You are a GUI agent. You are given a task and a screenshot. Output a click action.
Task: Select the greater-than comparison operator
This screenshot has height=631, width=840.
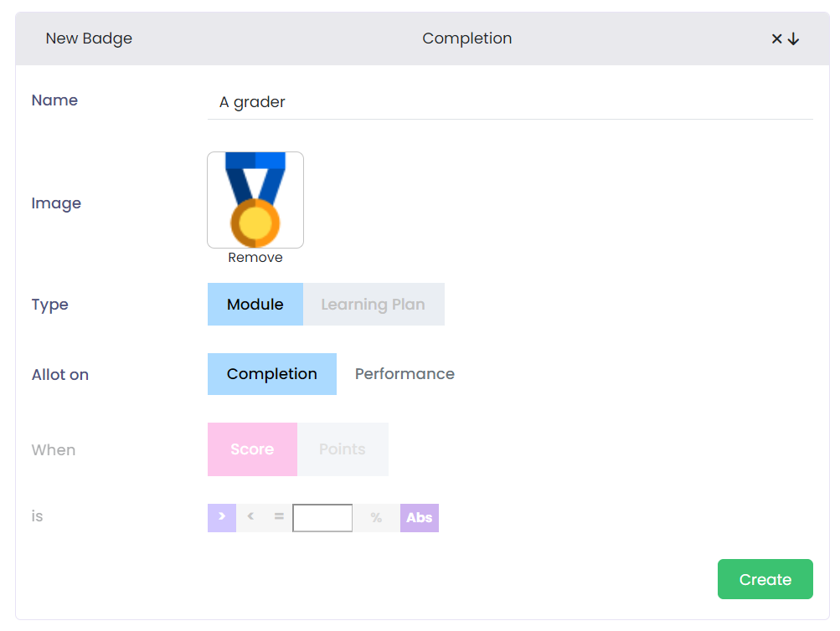point(222,517)
